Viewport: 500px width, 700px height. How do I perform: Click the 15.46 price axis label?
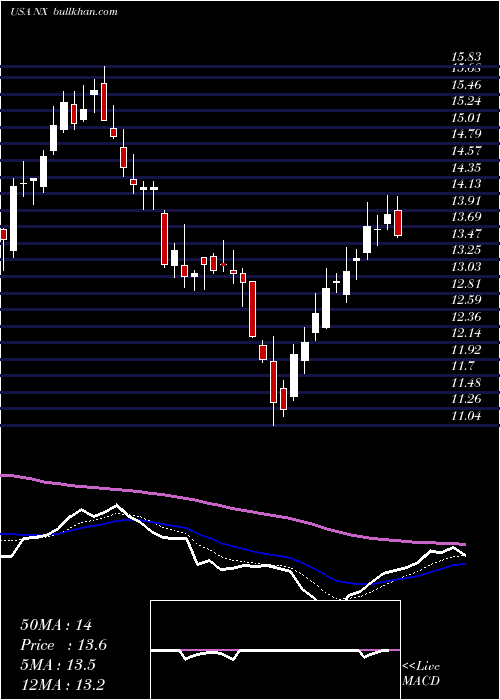coord(466,85)
